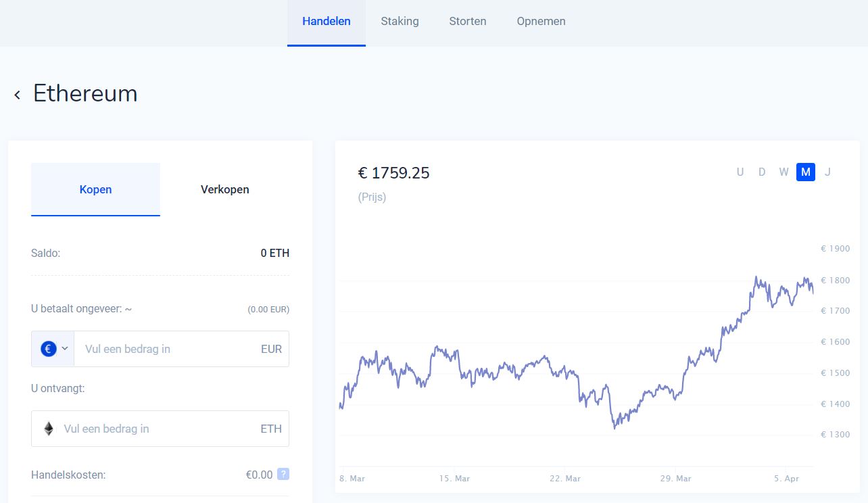Enable the yearly J chart view
This screenshot has width=868, height=503.
click(827, 172)
